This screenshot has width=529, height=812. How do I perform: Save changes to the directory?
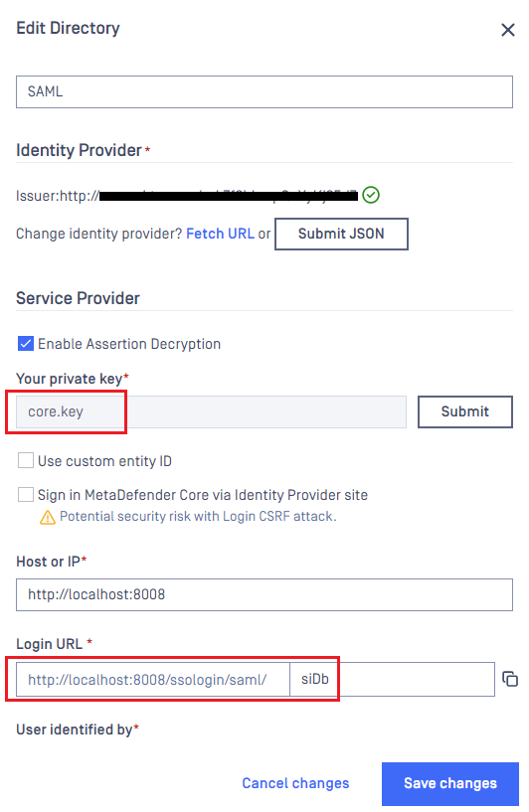tap(450, 783)
